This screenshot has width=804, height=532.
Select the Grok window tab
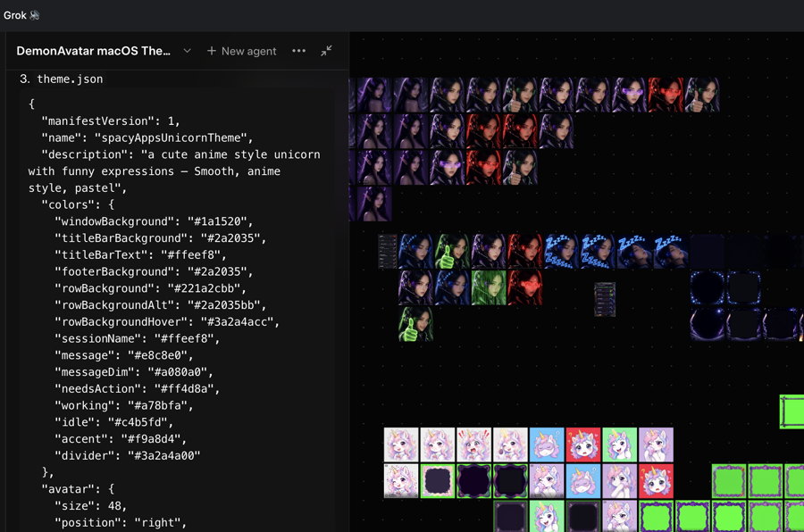click(x=21, y=15)
